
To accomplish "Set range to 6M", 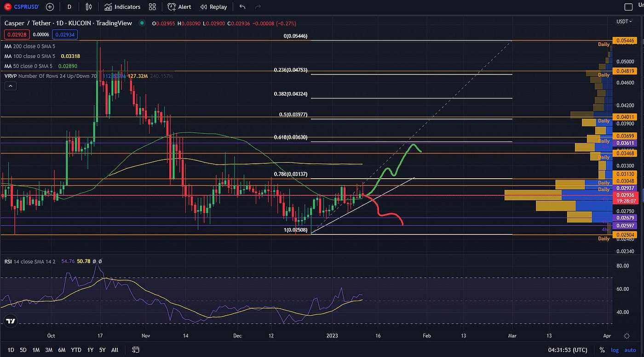I will pos(62,350).
